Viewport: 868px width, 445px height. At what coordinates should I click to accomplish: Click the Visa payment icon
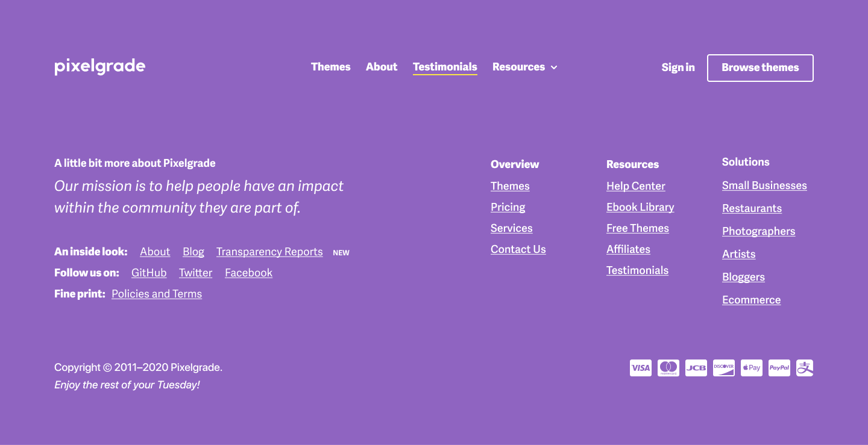pos(640,367)
